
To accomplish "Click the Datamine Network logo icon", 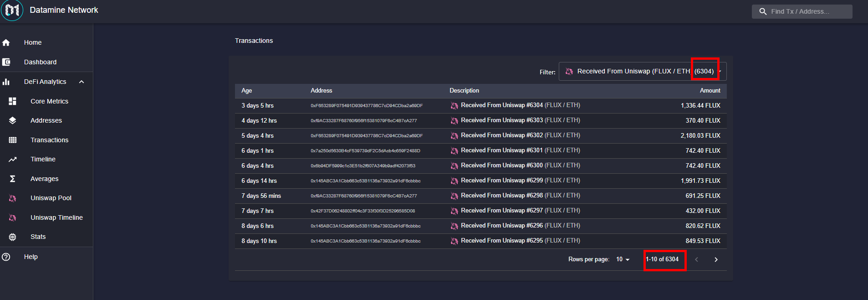I will pyautogui.click(x=12, y=10).
